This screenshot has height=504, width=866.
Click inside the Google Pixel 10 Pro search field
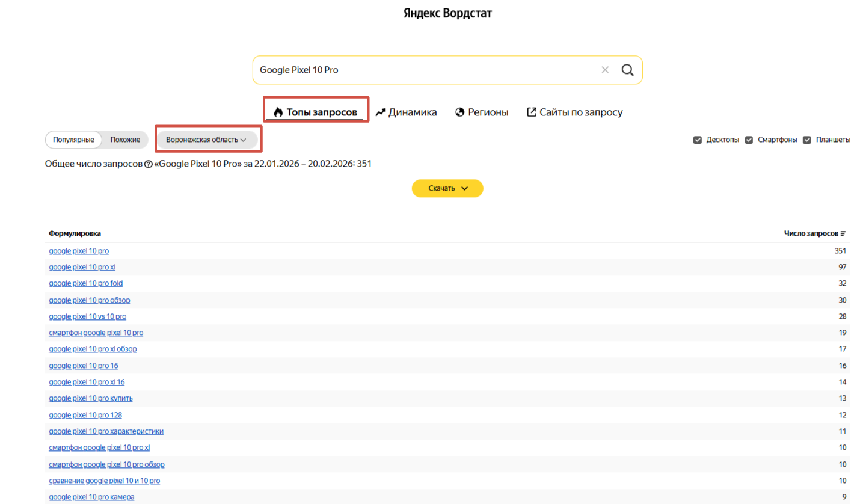coord(421,70)
